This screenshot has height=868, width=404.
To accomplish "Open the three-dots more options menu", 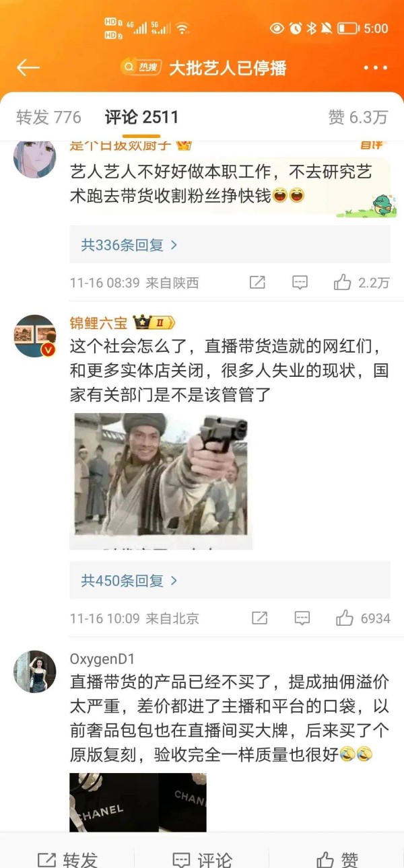I will (375, 68).
